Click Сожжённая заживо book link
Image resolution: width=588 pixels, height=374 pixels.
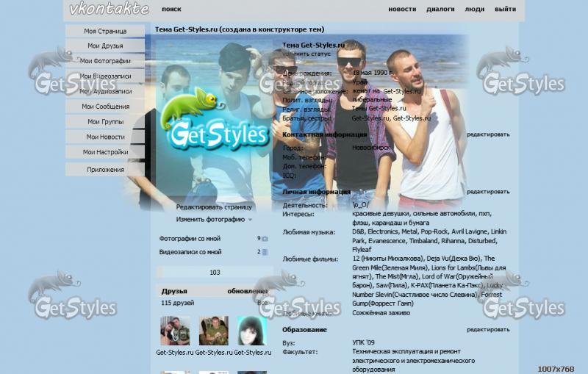point(381,313)
